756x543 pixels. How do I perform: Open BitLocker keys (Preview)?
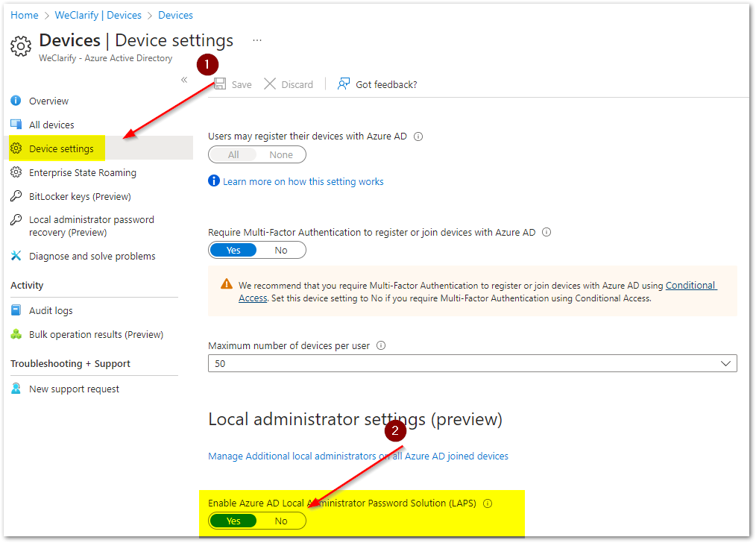tap(80, 196)
